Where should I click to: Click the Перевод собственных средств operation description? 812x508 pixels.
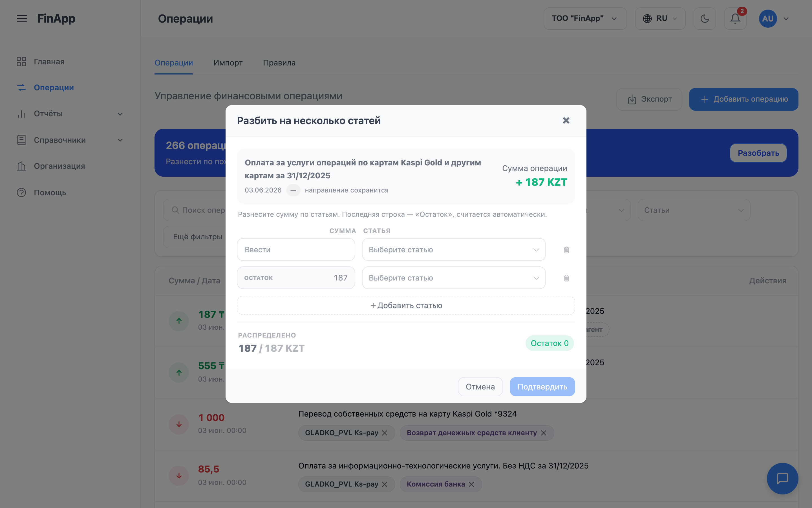tap(407, 414)
